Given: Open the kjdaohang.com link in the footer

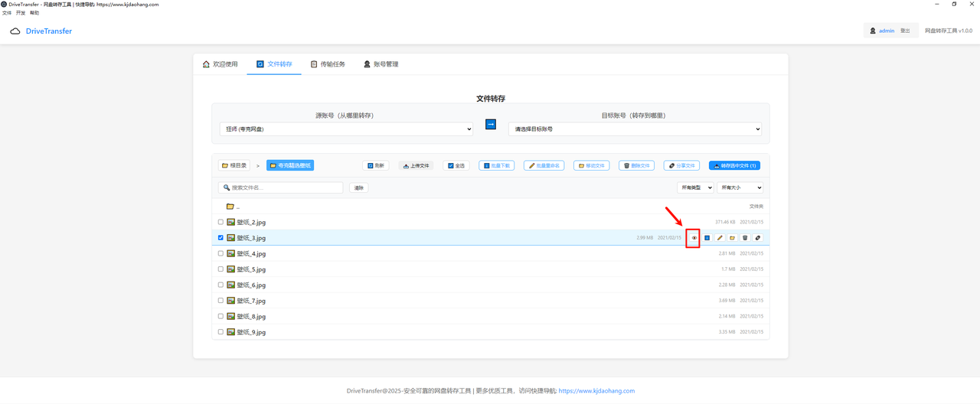Looking at the screenshot, I should [x=596, y=391].
